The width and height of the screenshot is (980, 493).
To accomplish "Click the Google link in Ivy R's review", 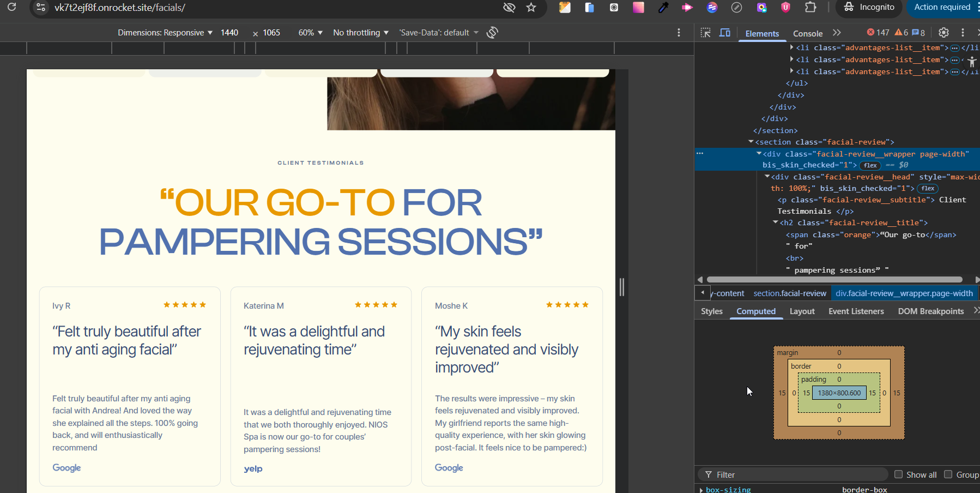I will [x=66, y=468].
